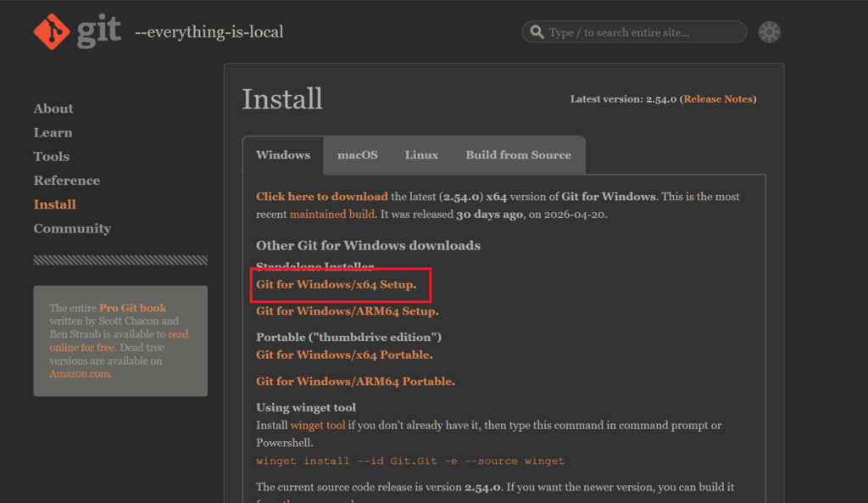The width and height of the screenshot is (868, 503).
Task: Open the Release Notes link
Action: pos(718,99)
